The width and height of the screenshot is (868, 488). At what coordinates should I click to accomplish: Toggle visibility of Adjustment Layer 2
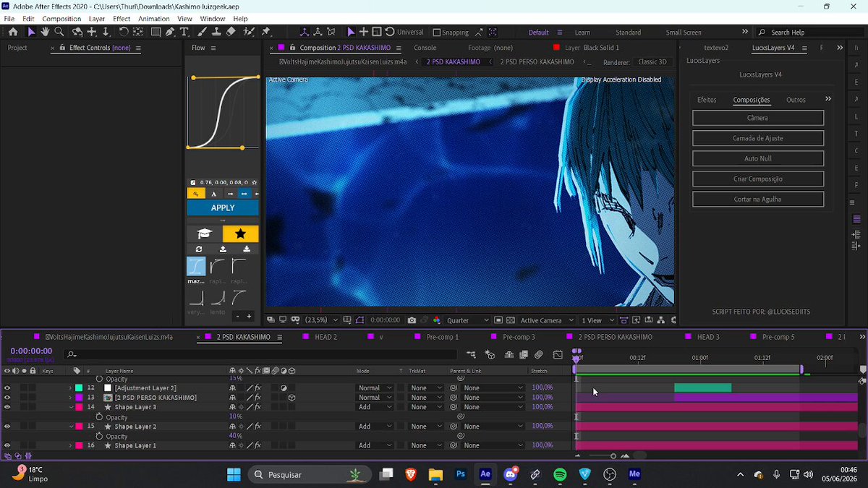pos(7,388)
